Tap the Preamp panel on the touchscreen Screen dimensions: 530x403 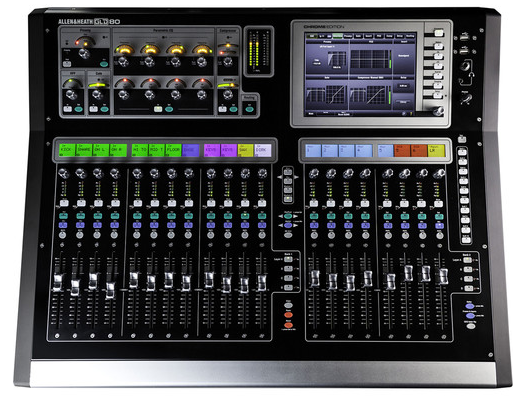[x=327, y=57]
